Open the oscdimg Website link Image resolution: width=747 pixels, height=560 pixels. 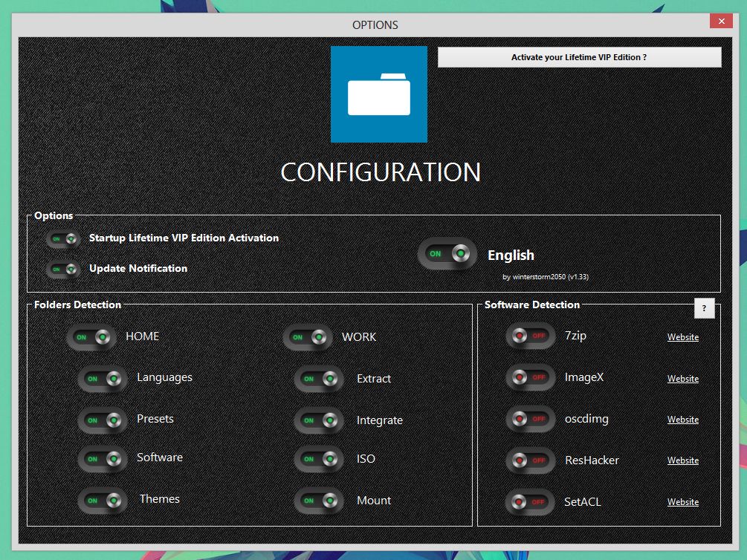pos(682,420)
